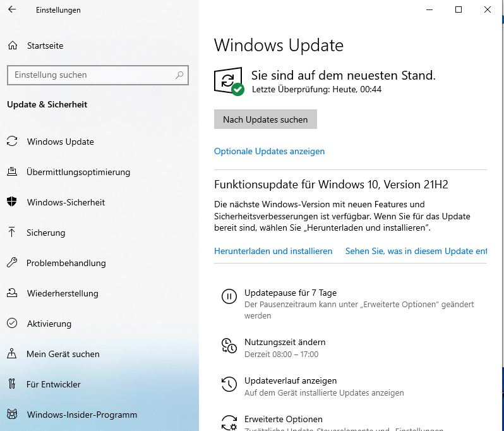The height and width of the screenshot is (431, 504).
Task: Go to Windows-Sicherheit page
Action: pyautogui.click(x=66, y=202)
